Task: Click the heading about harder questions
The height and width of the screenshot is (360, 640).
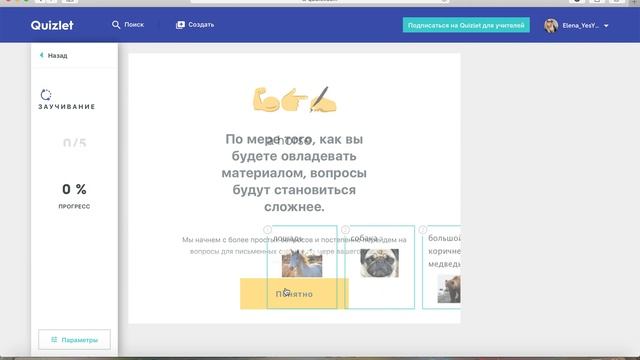Action: [x=294, y=173]
